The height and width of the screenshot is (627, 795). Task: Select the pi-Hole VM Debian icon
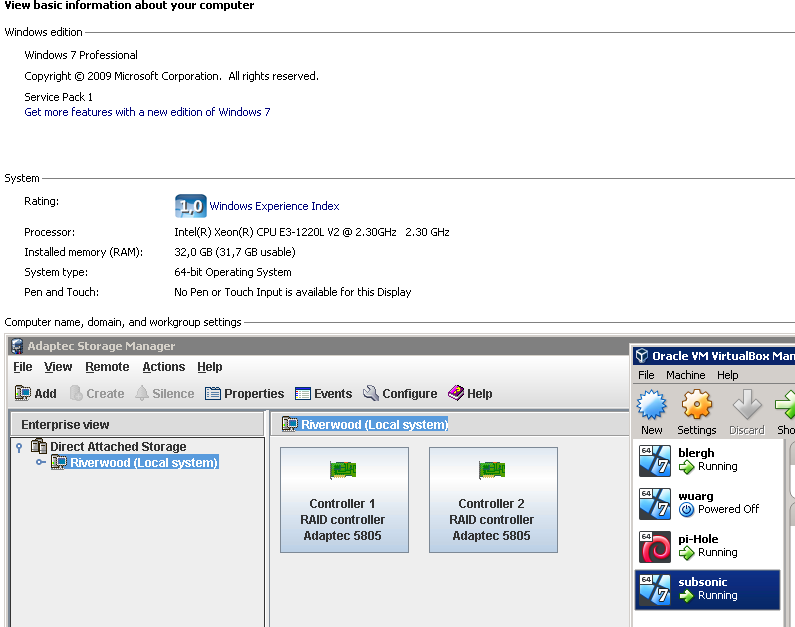(655, 547)
